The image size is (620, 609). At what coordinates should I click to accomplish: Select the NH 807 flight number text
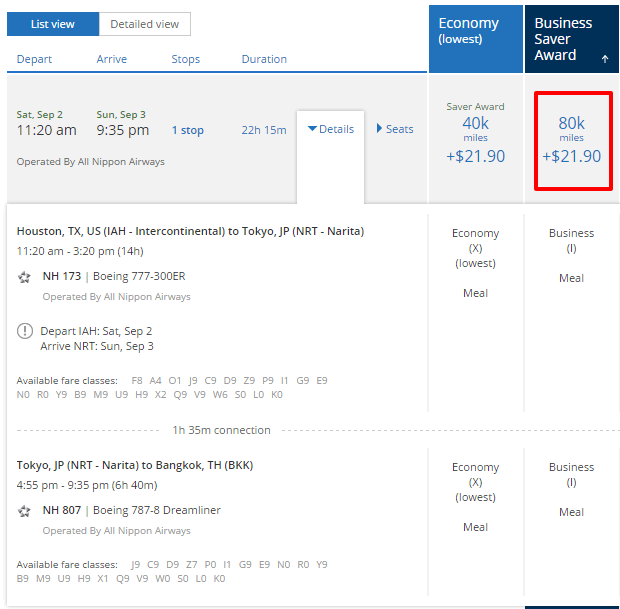coord(62,510)
